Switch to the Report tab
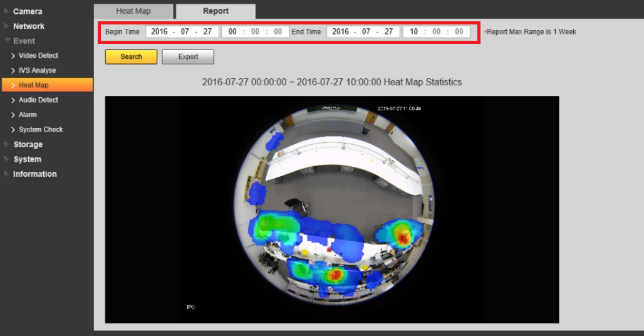Viewport: 644px width, 336px height. (x=216, y=11)
